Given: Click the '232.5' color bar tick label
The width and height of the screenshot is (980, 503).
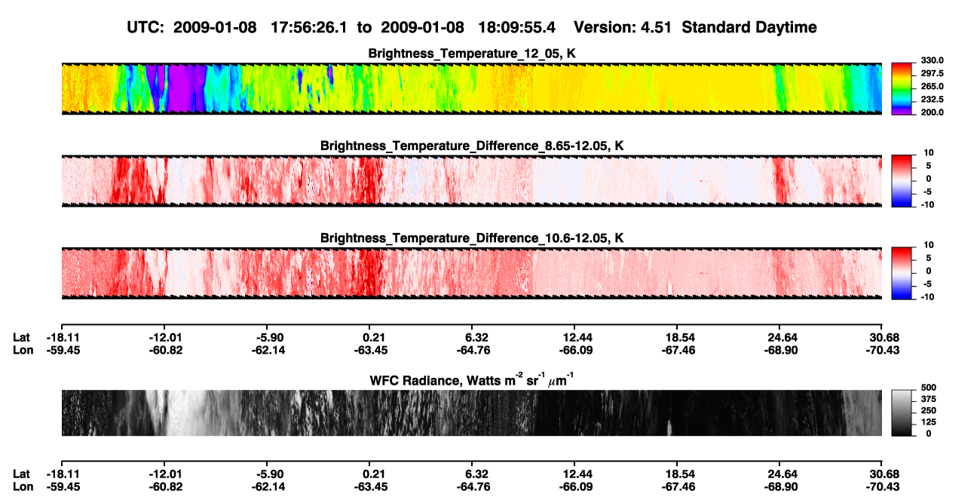Looking at the screenshot, I should pos(933,100).
